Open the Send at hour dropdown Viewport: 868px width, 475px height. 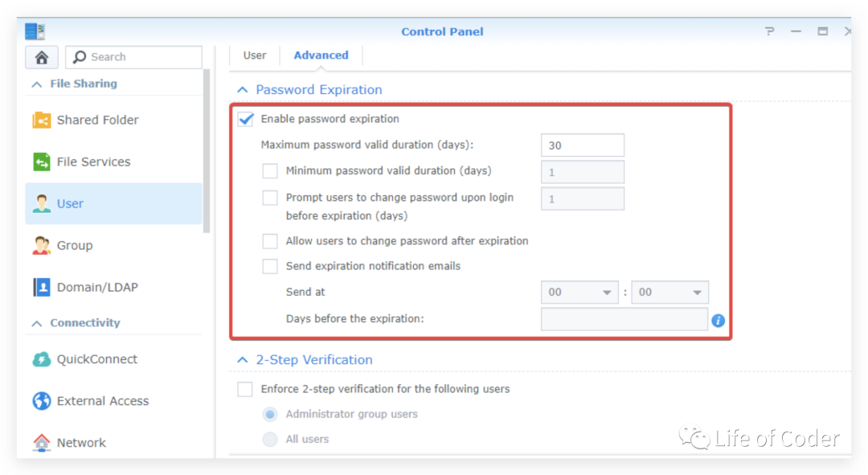(x=579, y=293)
